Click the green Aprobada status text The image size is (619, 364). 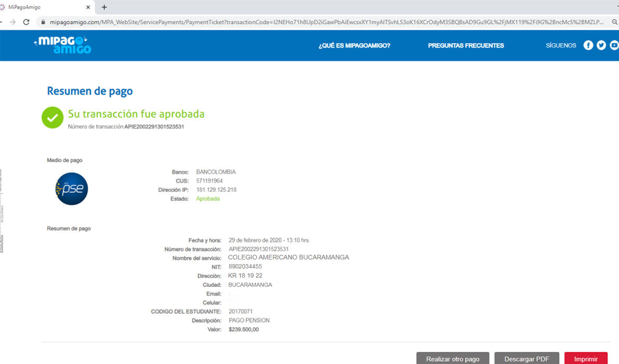208,199
